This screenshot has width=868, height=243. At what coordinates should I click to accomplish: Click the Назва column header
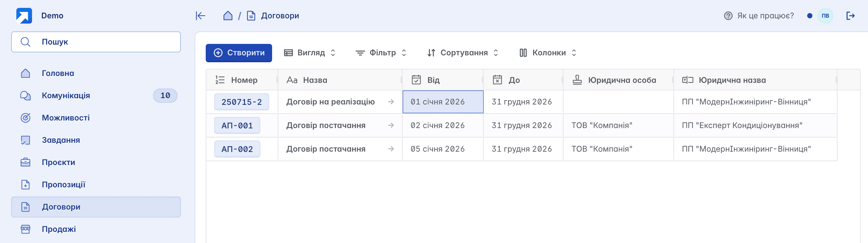340,80
